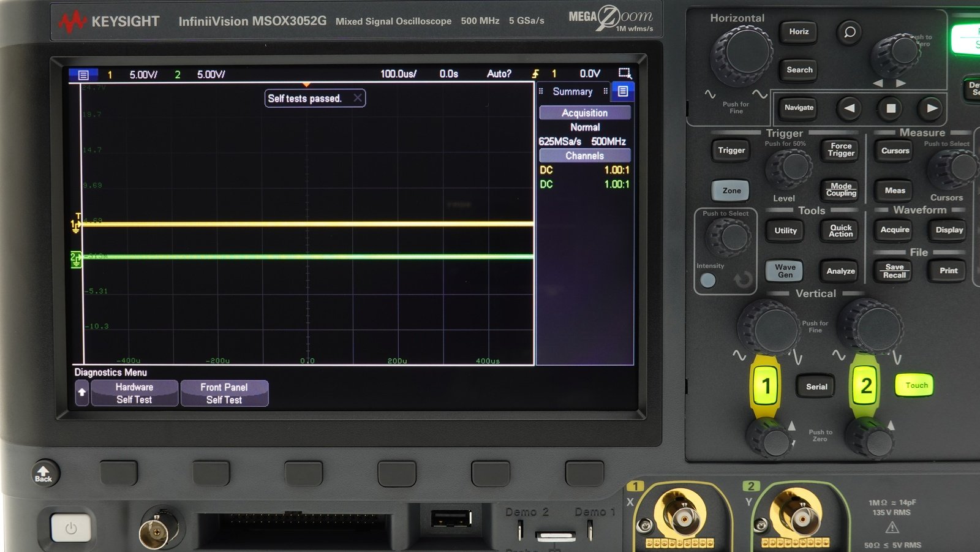Toggle the Wave Gen key
The image size is (980, 552).
point(785,271)
